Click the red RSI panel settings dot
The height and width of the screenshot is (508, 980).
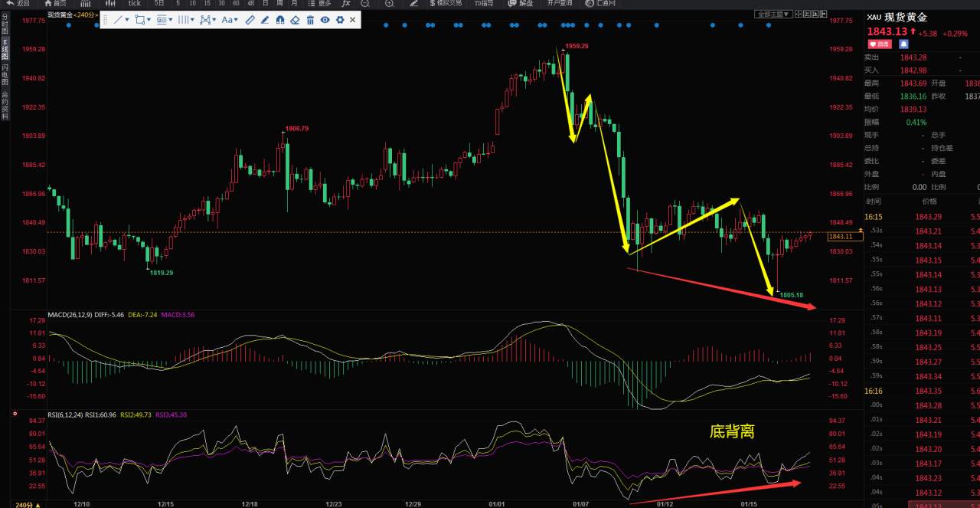pyautogui.click(x=15, y=415)
